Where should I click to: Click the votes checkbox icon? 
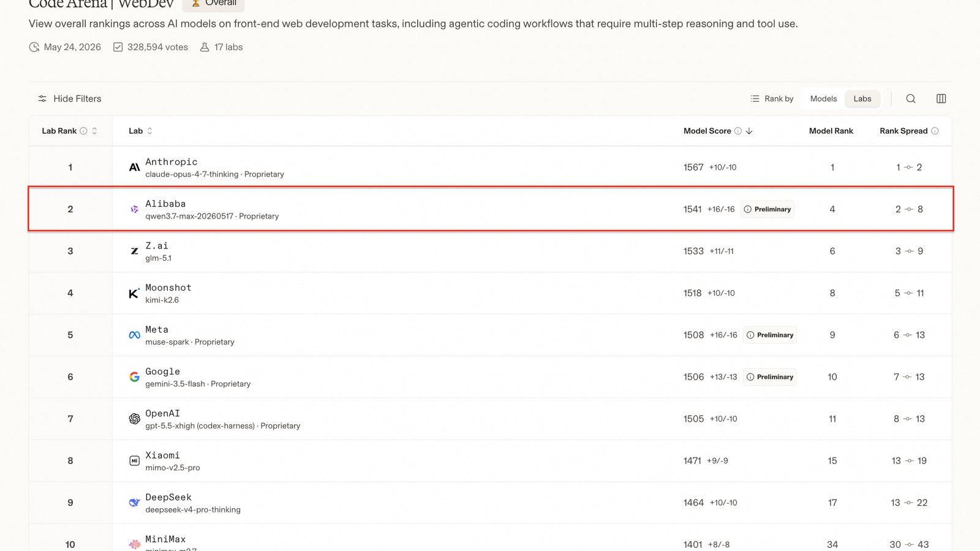pyautogui.click(x=118, y=47)
